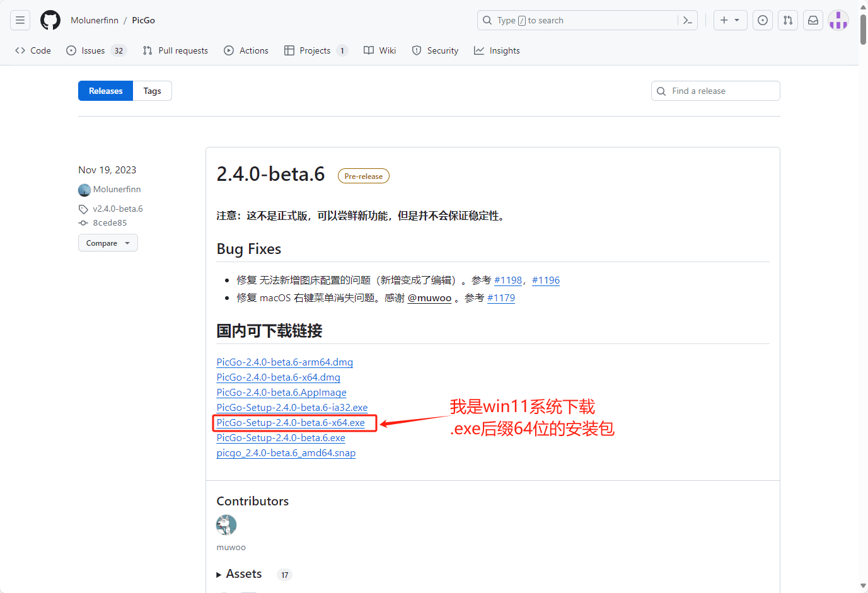
Task: Open the 2.4.0-beta.6 release title
Action: [270, 174]
